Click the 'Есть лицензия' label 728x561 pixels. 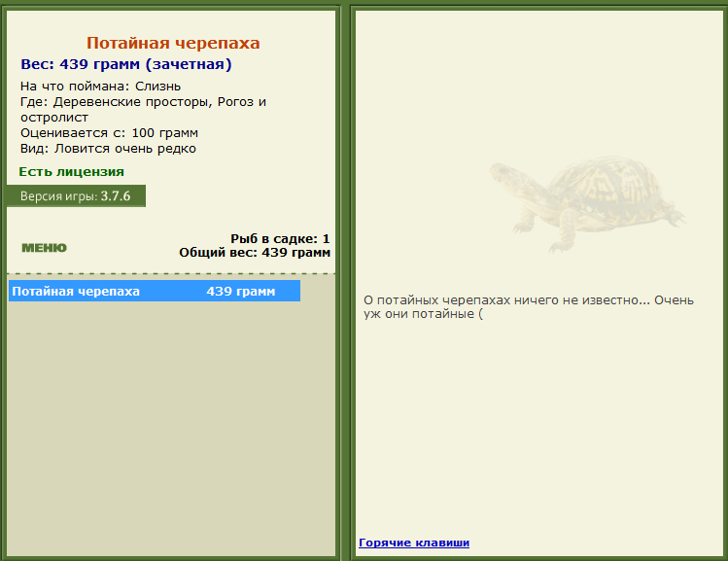(x=72, y=172)
